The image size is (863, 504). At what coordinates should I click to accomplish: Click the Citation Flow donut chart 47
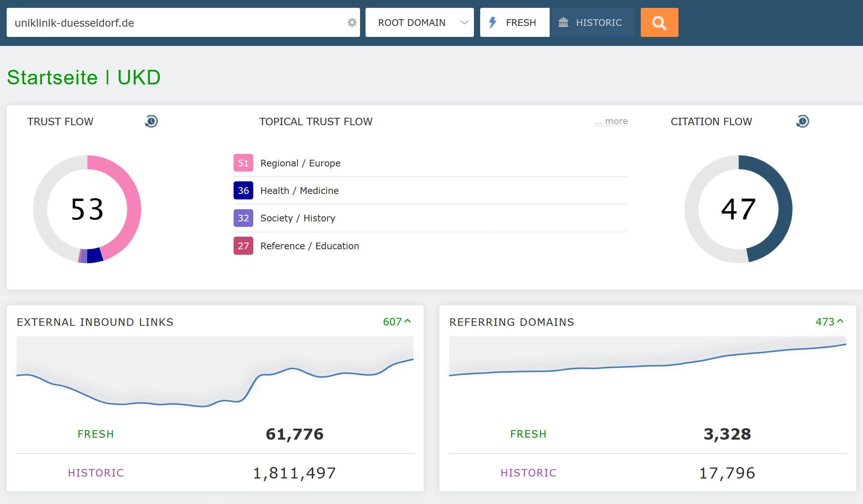(739, 209)
